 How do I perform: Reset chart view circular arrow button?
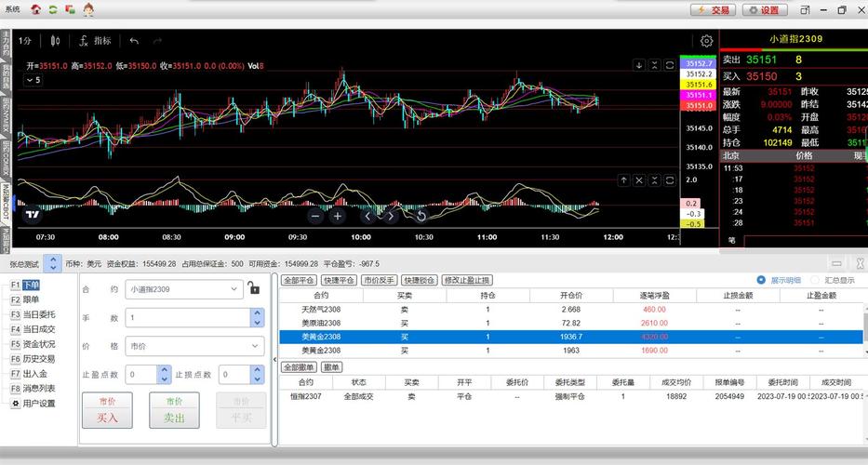(x=421, y=216)
